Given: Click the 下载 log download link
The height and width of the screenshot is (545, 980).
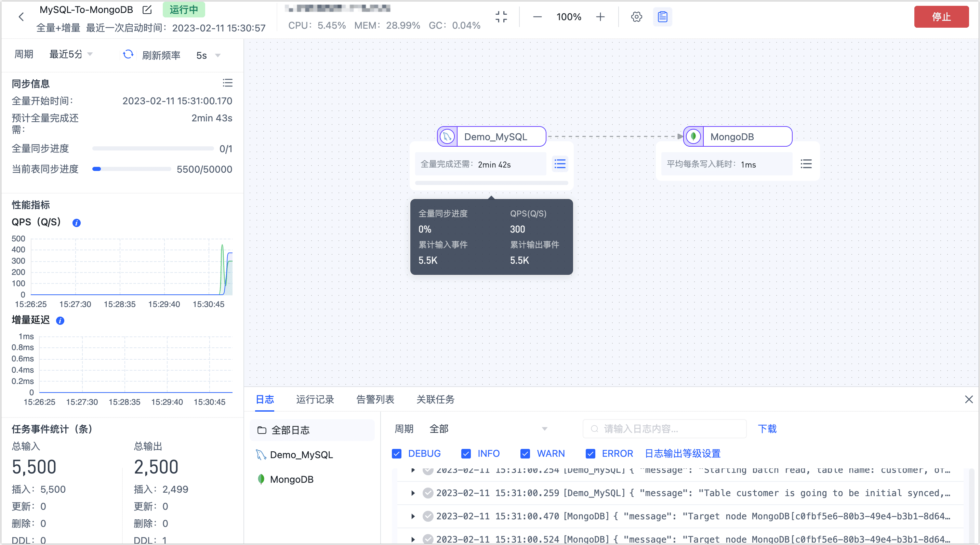Looking at the screenshot, I should click(767, 429).
